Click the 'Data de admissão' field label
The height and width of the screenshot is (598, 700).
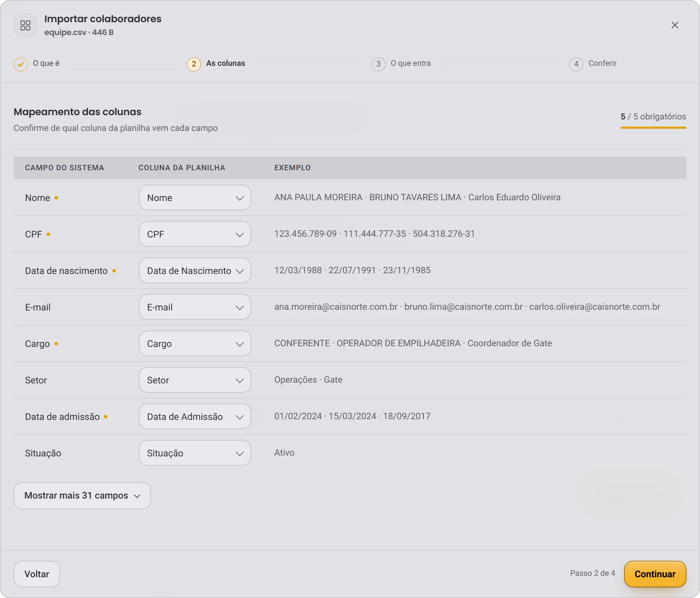(x=62, y=417)
